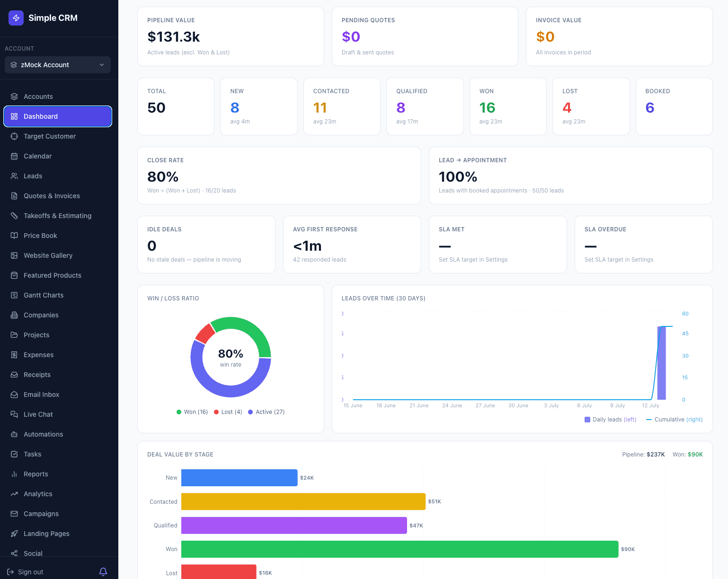728x579 pixels.
Task: Click the Simple CRM lightning logo icon
Action: (x=16, y=18)
